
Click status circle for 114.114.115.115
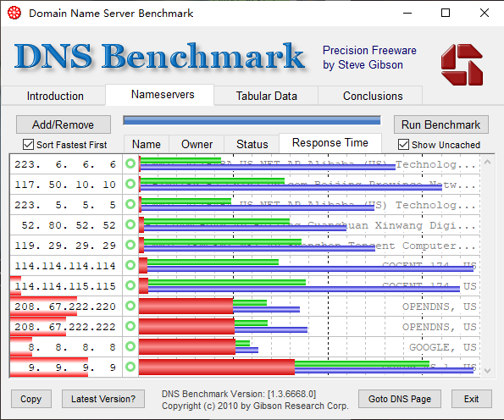[130, 285]
